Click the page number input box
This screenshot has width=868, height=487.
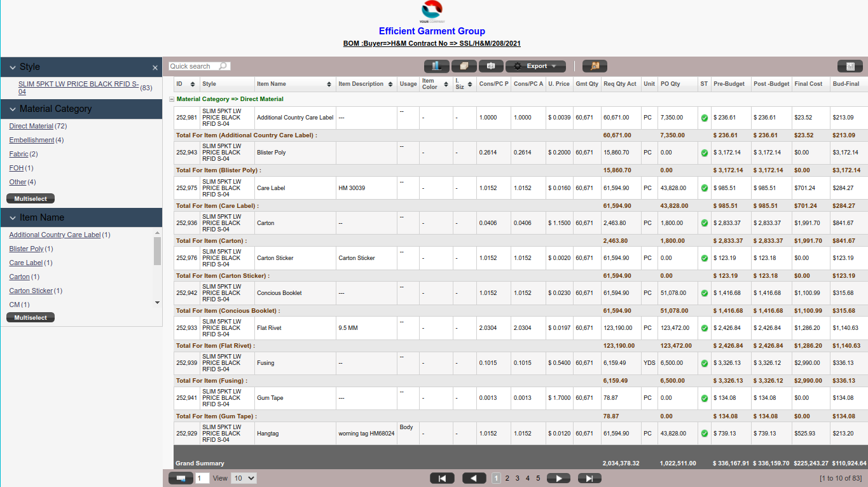[202, 478]
